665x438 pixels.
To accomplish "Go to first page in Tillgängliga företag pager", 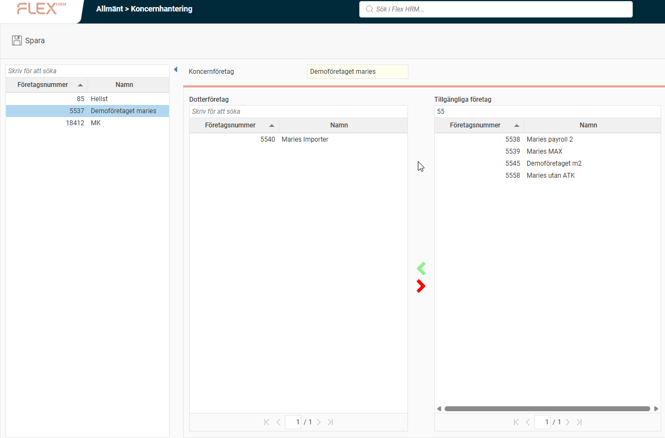I will coord(516,422).
